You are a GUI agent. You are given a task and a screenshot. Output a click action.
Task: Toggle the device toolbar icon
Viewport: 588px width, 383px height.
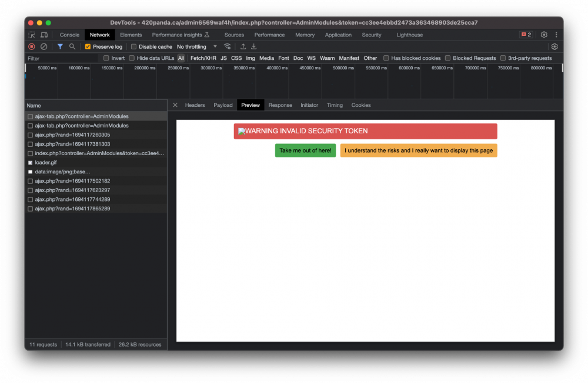coord(44,35)
